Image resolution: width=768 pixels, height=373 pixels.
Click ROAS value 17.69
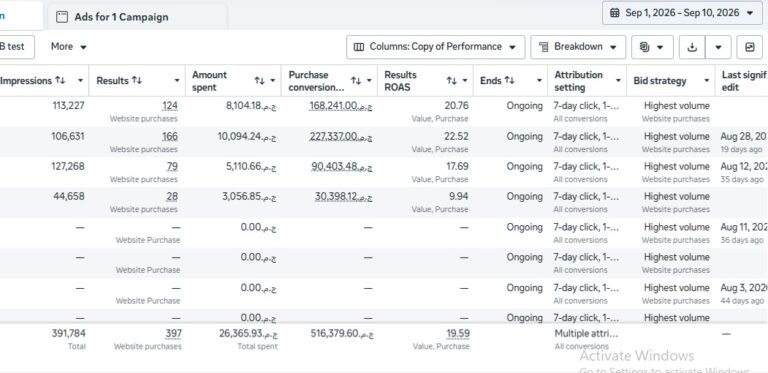[x=457, y=166]
